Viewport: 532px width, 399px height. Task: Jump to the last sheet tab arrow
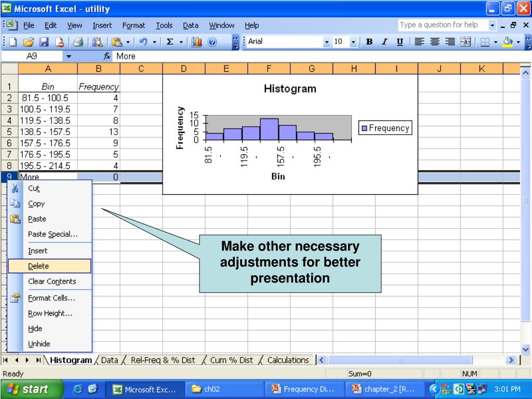[x=38, y=360]
